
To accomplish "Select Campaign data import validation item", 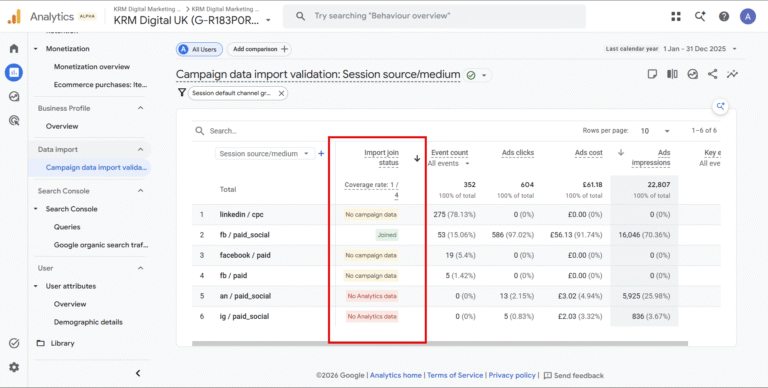I will 90,168.
